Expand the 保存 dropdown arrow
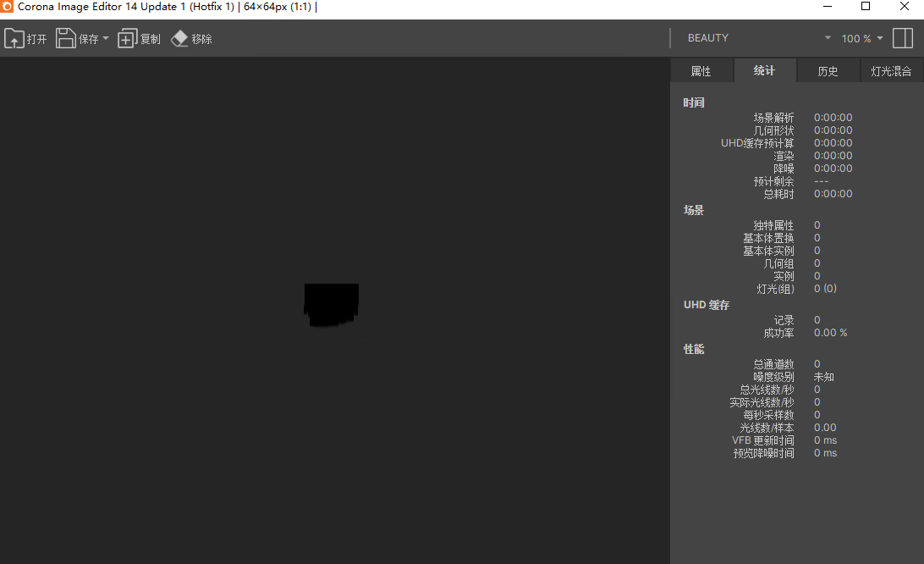 pos(106,38)
